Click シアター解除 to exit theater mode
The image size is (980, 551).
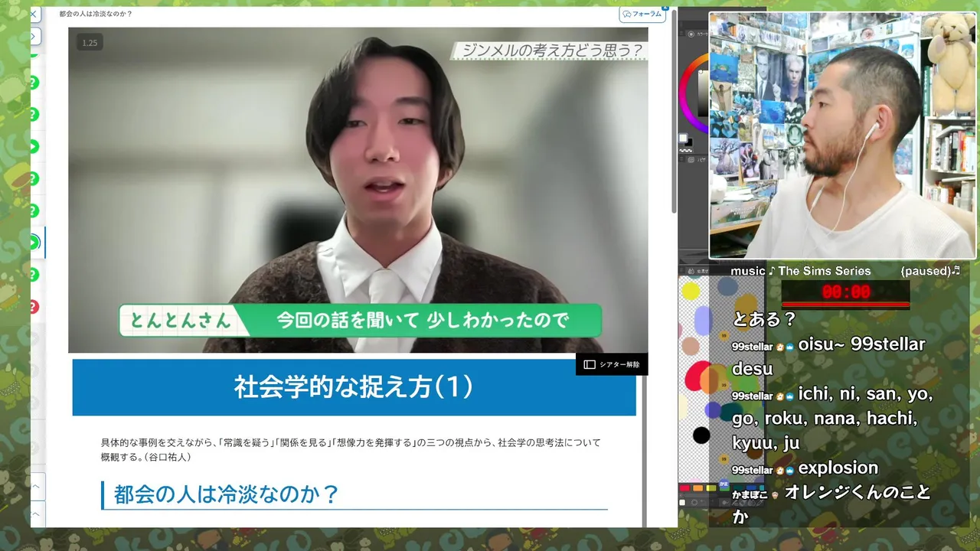click(612, 364)
